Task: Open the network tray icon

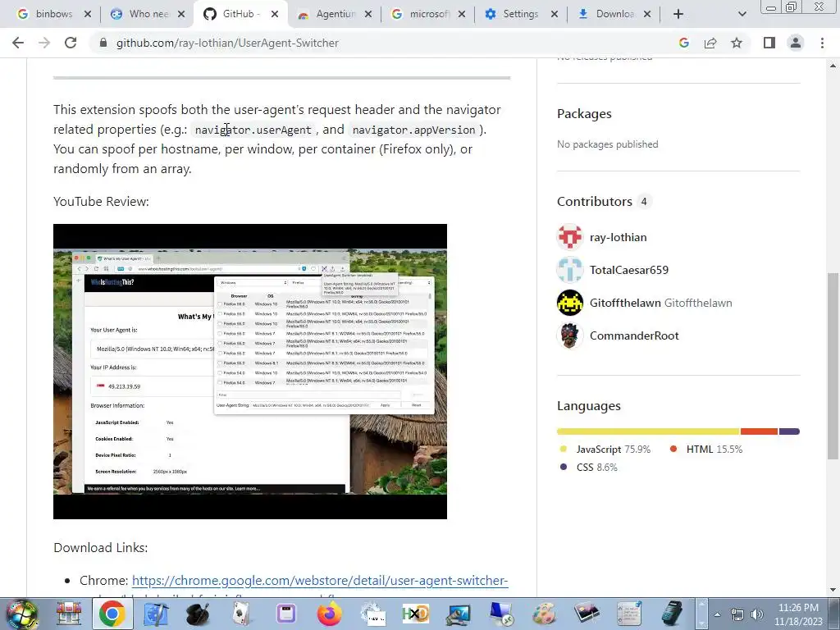Action: click(x=737, y=614)
